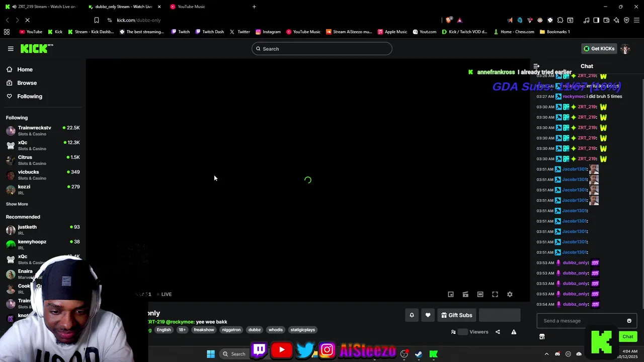Open the Brave main menu hamburger

click(x=636, y=20)
